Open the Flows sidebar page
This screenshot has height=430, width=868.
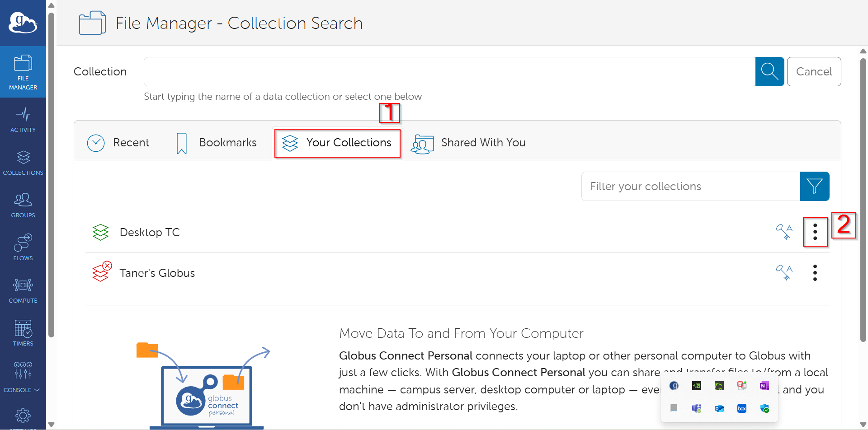[x=23, y=248]
